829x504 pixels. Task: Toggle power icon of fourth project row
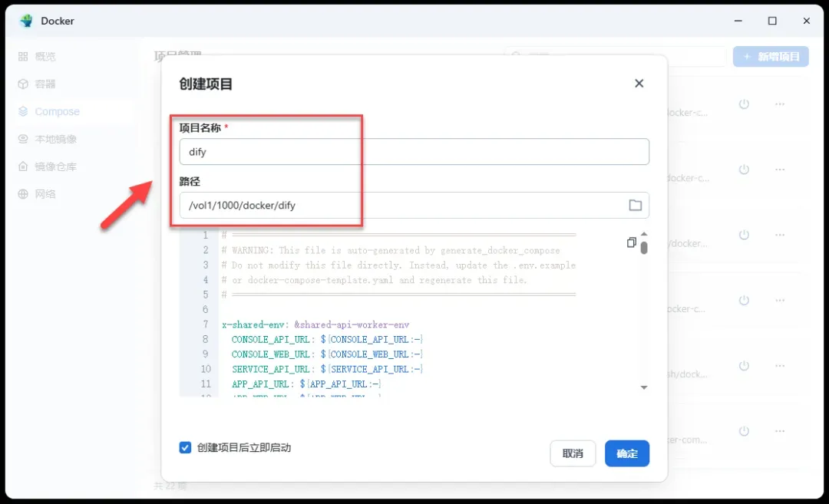point(744,301)
